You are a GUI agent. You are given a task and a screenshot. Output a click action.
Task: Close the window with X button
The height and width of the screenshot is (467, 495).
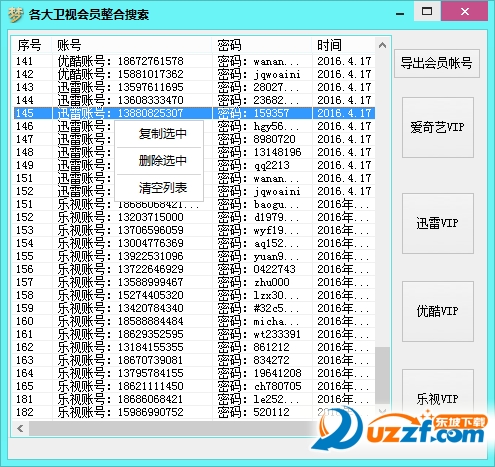coord(465,11)
